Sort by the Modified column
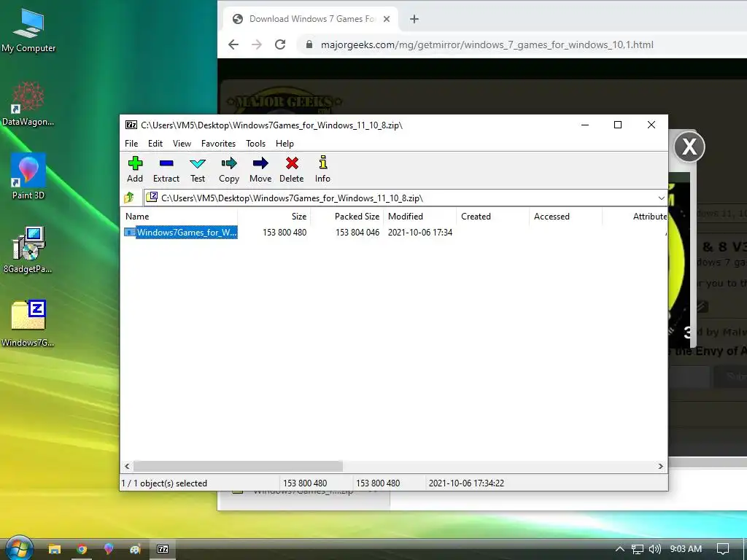The width and height of the screenshot is (747, 560). point(420,216)
